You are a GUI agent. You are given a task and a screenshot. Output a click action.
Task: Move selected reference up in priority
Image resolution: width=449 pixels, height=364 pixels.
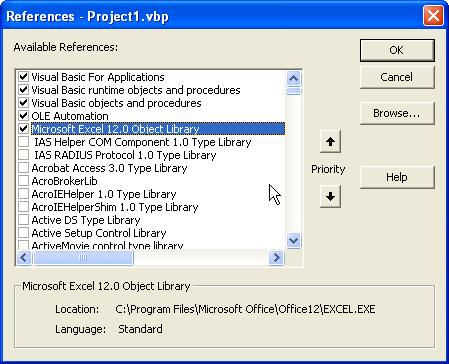tap(330, 142)
